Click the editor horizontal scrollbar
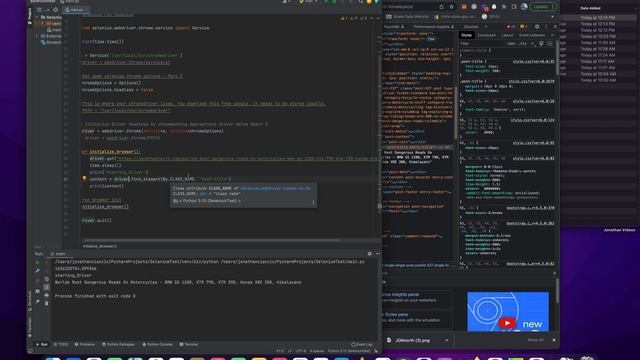The height and width of the screenshot is (360, 640). 211,240
